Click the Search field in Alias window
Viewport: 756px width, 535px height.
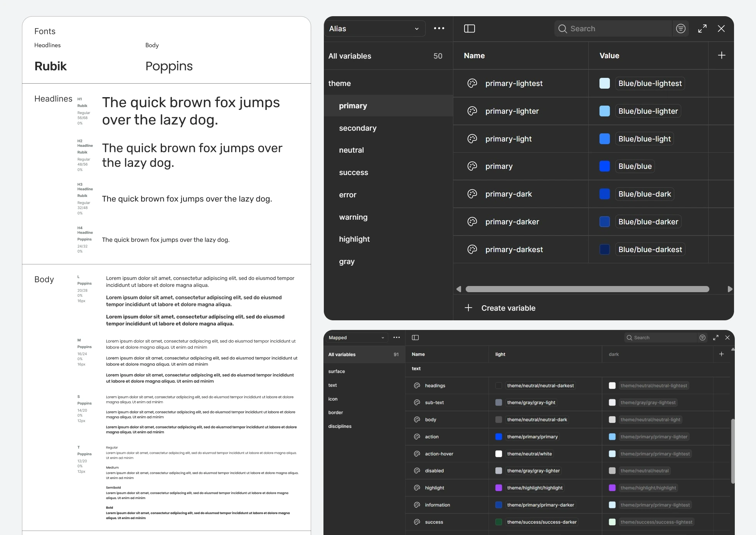617,29
